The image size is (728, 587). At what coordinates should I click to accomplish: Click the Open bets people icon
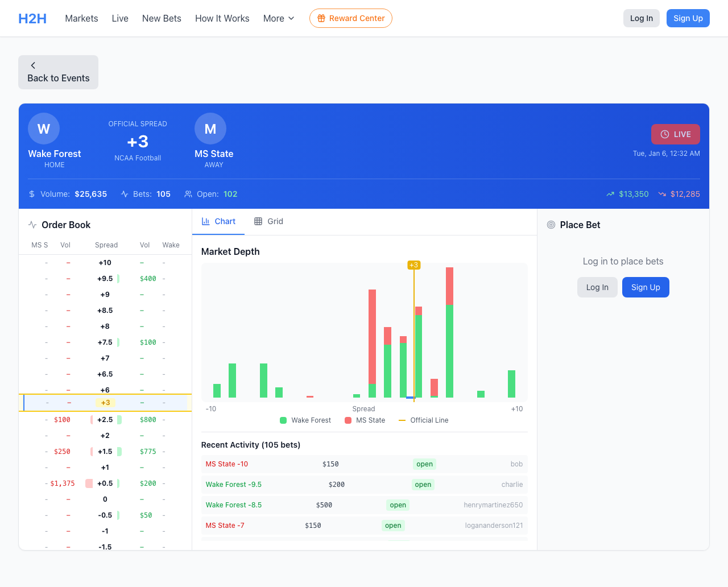(x=188, y=194)
